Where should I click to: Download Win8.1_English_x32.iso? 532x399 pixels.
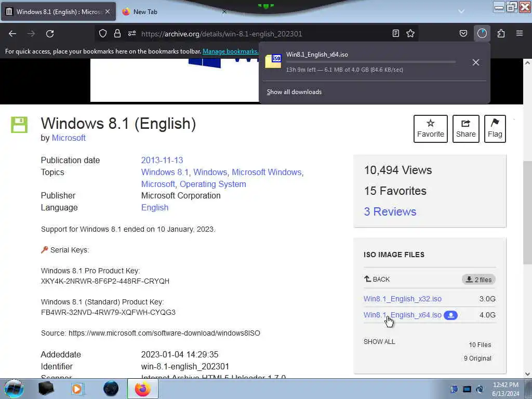pyautogui.click(x=403, y=299)
